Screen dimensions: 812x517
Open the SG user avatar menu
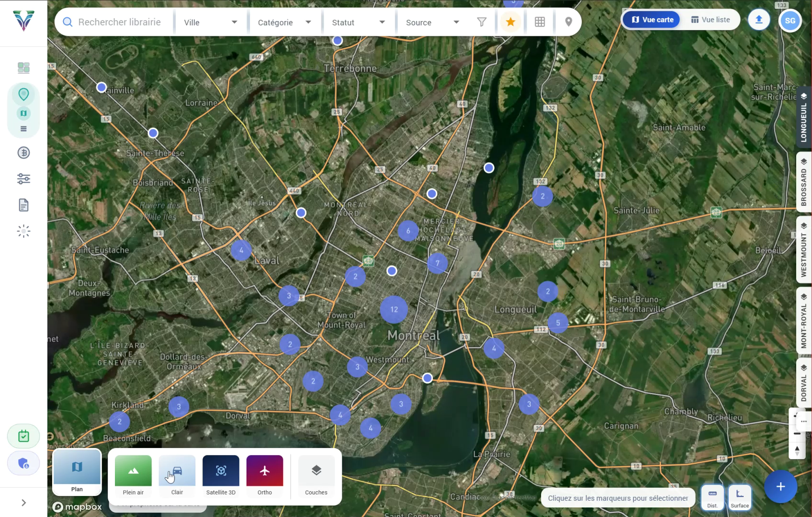pyautogui.click(x=789, y=21)
